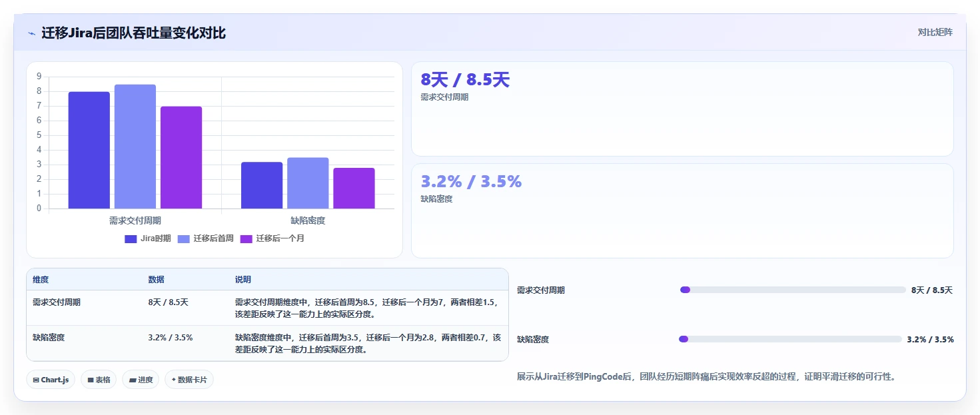Click the Jira时期 bar for 缺陷密度
980x415 pixels.
(x=262, y=185)
